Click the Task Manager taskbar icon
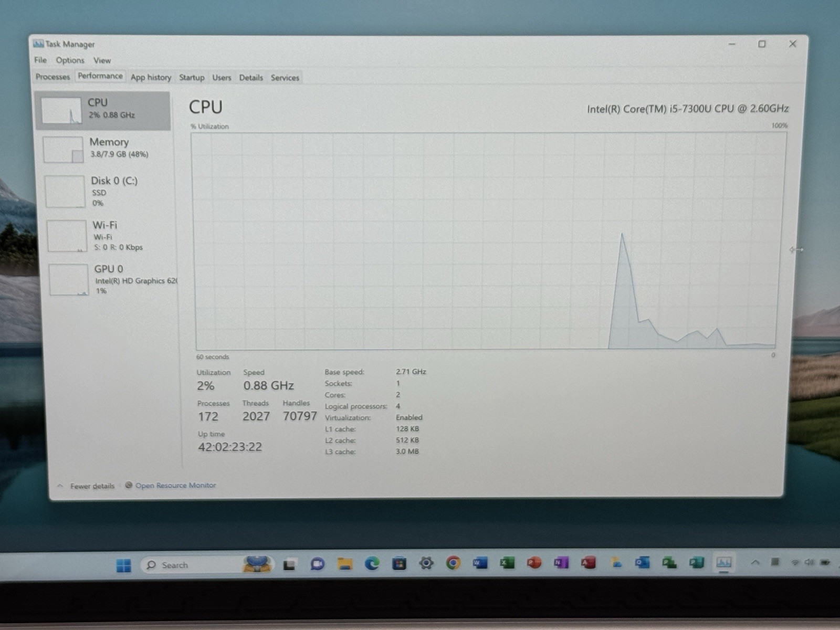840x630 pixels. [724, 562]
